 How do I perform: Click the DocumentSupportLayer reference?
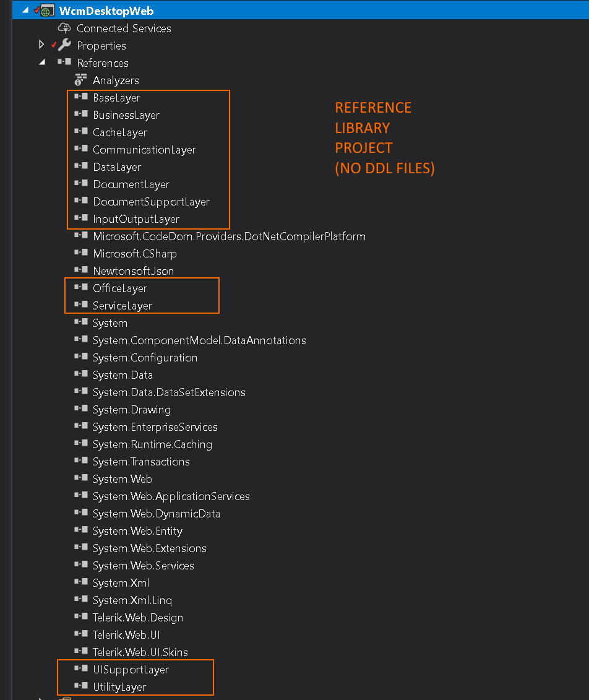151,201
